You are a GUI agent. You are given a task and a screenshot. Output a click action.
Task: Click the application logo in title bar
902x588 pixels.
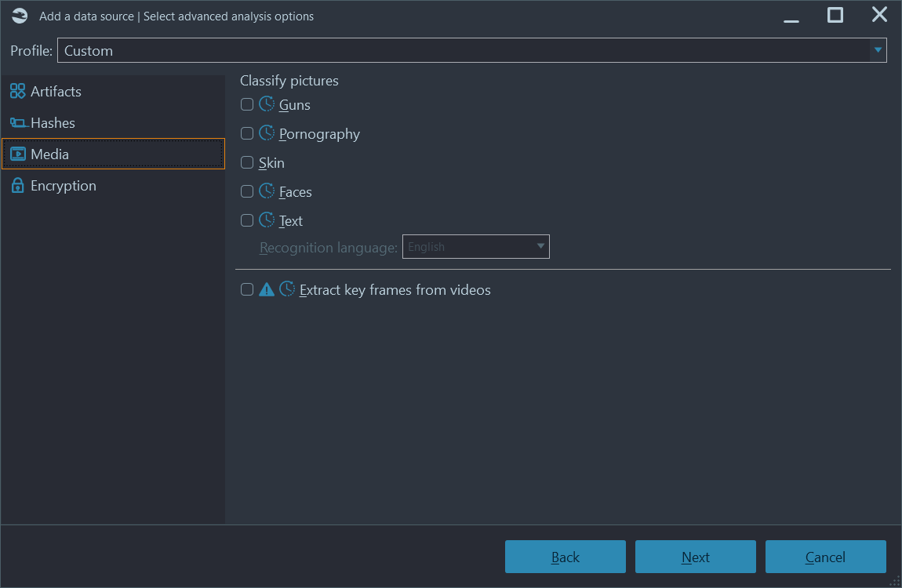(20, 16)
